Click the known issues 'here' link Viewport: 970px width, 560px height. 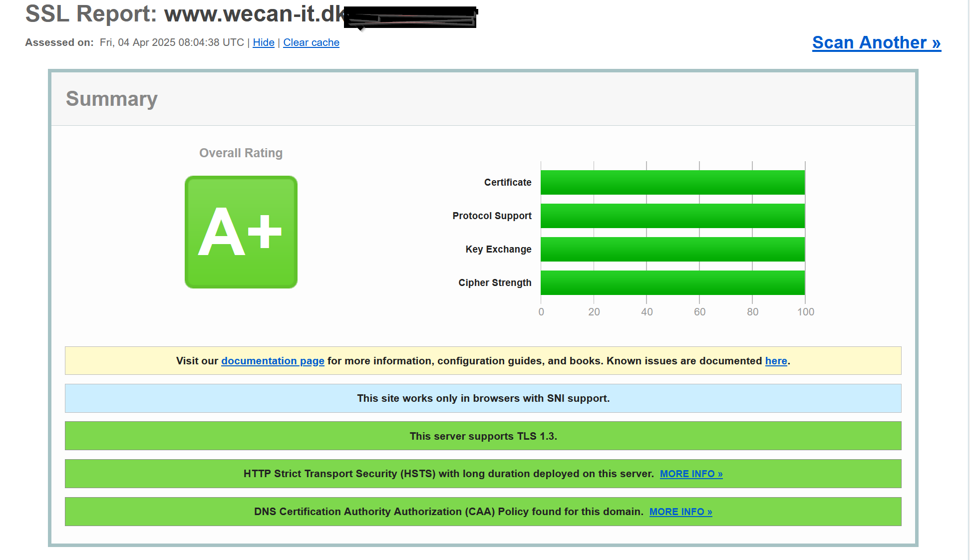click(776, 361)
